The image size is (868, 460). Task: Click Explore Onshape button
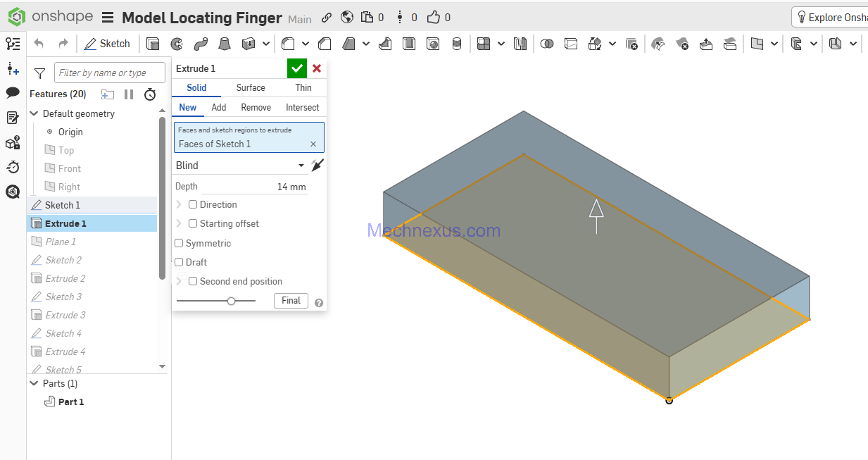(831, 18)
